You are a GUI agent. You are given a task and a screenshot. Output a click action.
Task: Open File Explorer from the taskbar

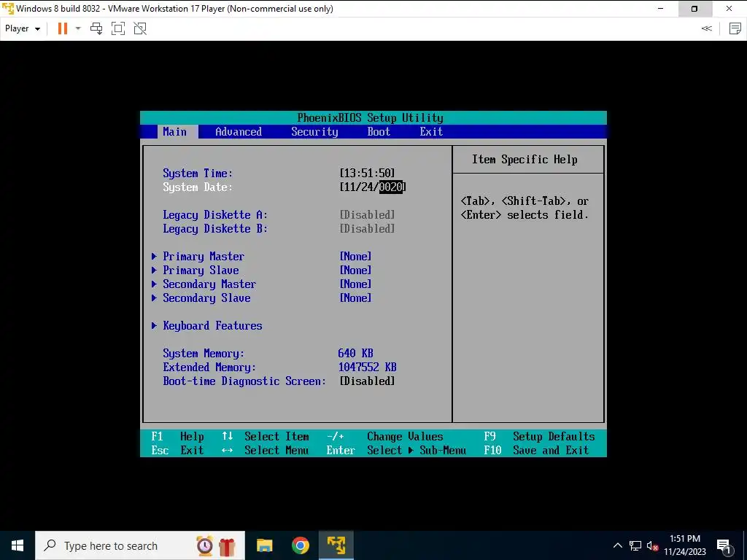pyautogui.click(x=264, y=545)
